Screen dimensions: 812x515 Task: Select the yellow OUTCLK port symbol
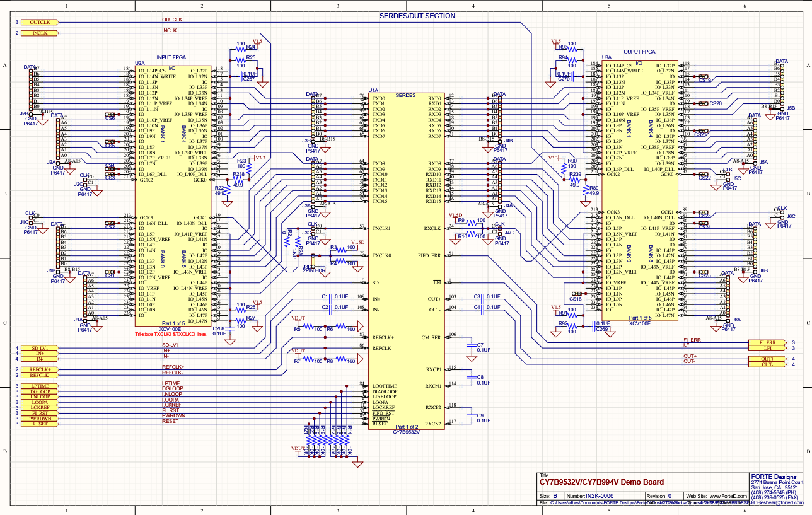pyautogui.click(x=40, y=22)
